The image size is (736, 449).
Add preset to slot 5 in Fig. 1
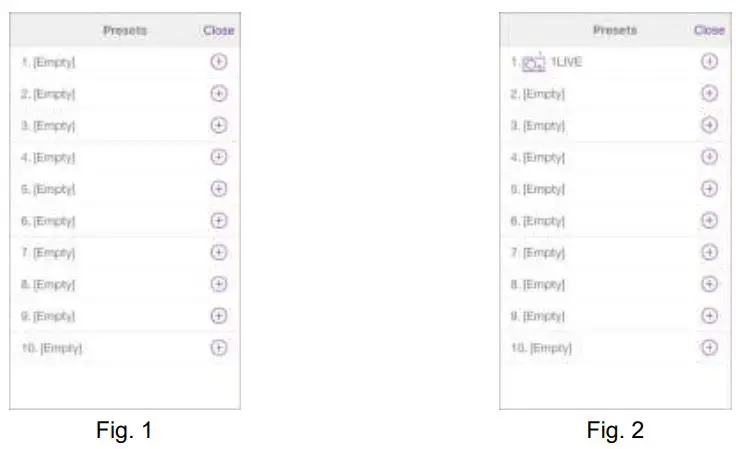(x=219, y=188)
